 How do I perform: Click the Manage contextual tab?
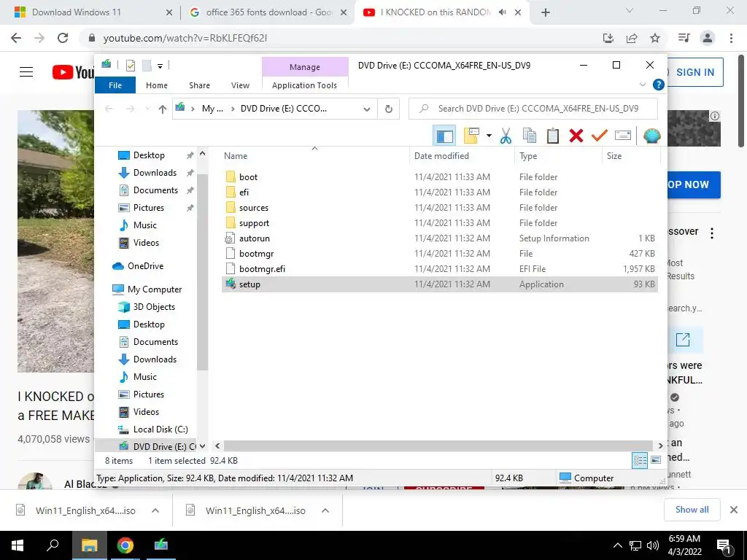coord(305,67)
